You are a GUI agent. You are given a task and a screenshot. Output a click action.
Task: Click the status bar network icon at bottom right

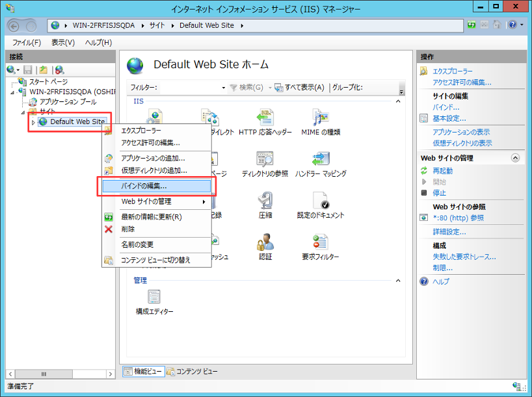click(517, 386)
